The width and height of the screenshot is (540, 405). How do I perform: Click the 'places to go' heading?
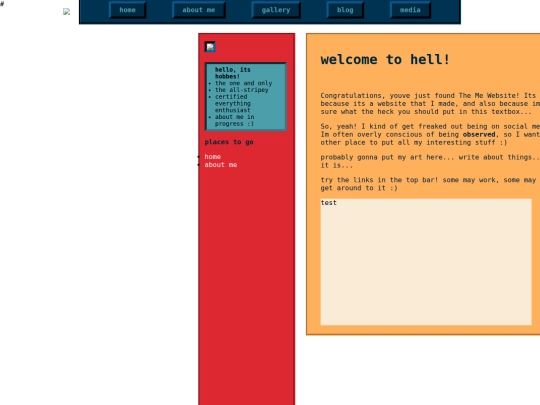(229, 142)
